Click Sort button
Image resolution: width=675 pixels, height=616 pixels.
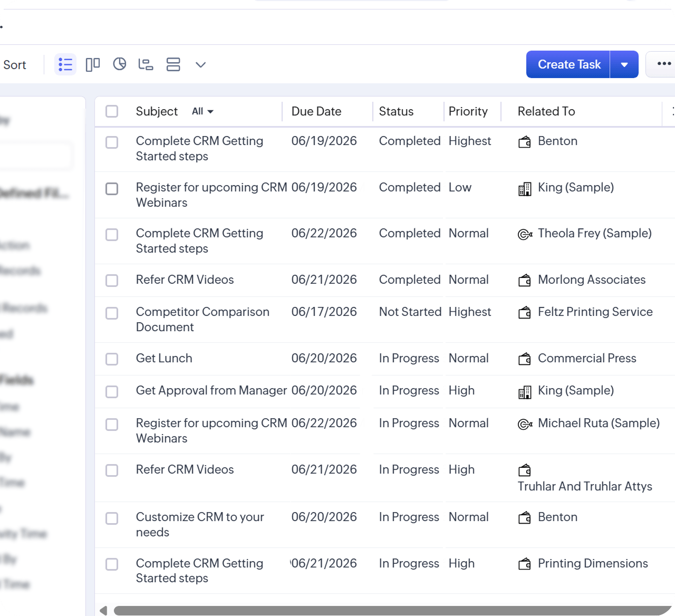tap(15, 65)
